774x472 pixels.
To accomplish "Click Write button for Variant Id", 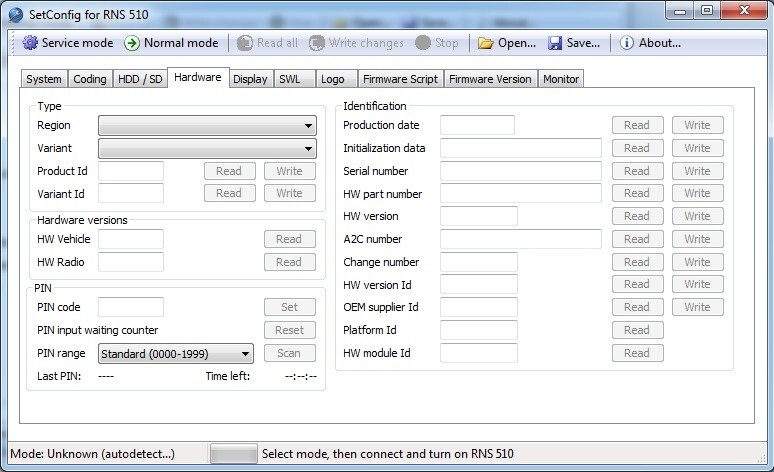I will click(x=290, y=193).
